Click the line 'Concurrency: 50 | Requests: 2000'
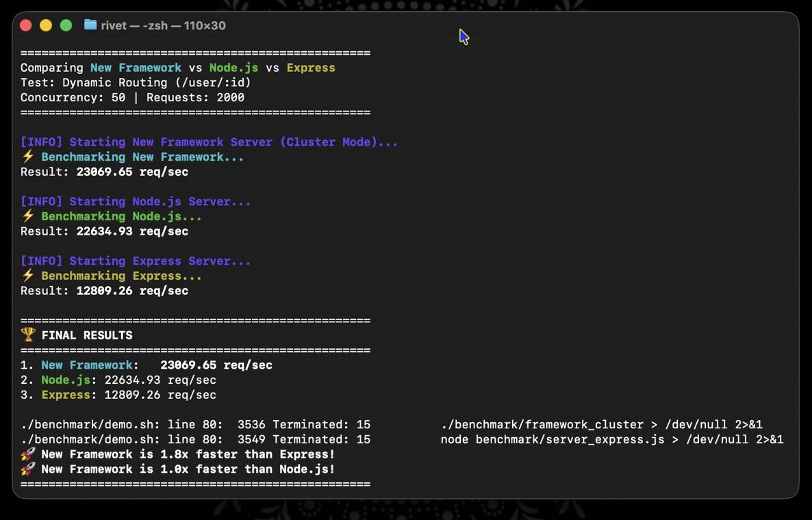This screenshot has width=812, height=520. (x=133, y=97)
